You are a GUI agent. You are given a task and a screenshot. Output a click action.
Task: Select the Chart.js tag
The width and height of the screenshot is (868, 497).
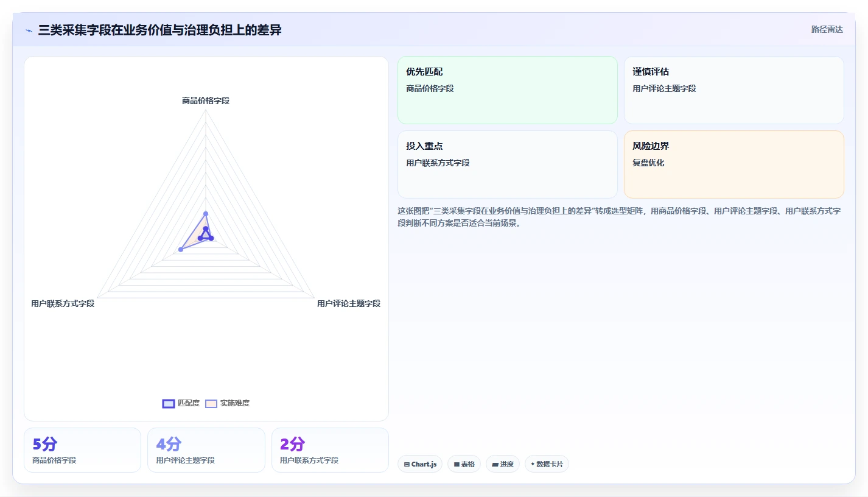click(420, 464)
